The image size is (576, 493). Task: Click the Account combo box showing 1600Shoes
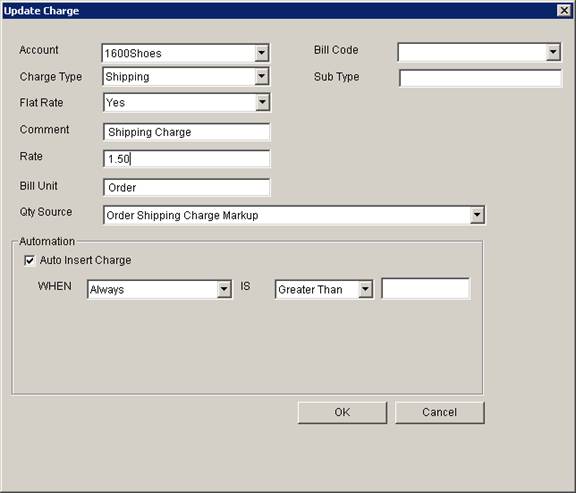(186, 53)
